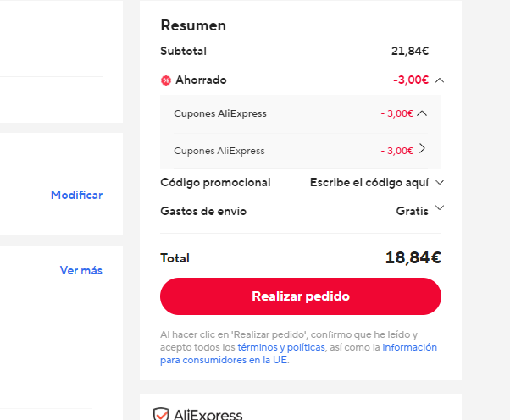Click the red discount badge beside Ahorrado

(166, 80)
